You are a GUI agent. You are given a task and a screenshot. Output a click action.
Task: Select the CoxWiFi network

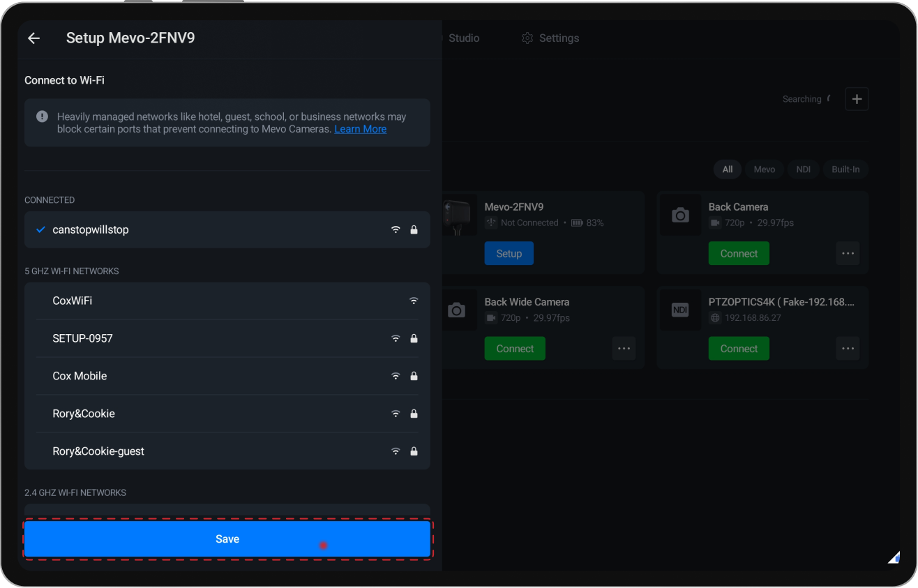point(227,301)
